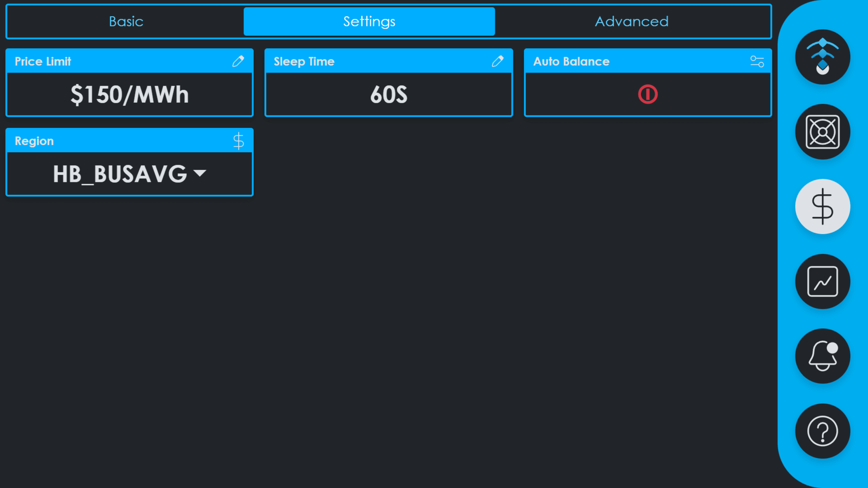The width and height of the screenshot is (868, 488).
Task: Select the dollar pricing sidebar icon
Action: pyautogui.click(x=822, y=206)
